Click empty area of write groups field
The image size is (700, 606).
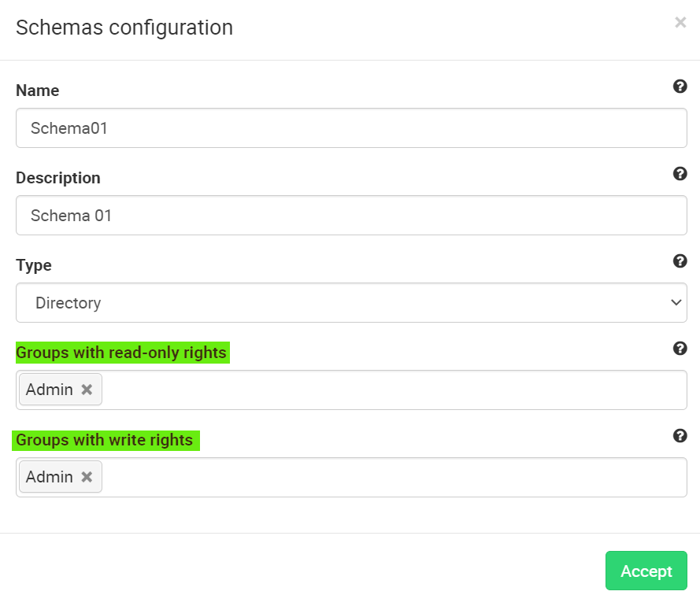[x=394, y=477]
